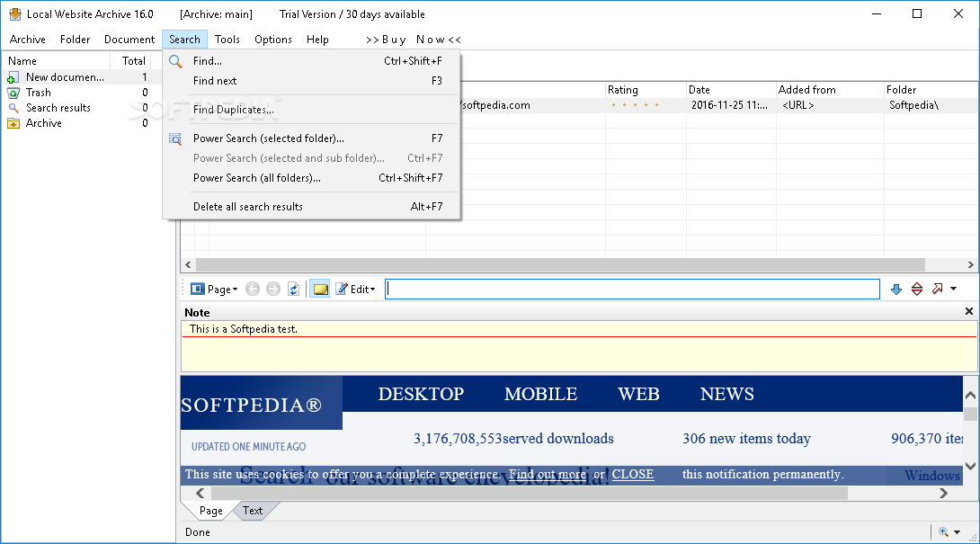Select the New documents folder row

pyautogui.click(x=79, y=77)
